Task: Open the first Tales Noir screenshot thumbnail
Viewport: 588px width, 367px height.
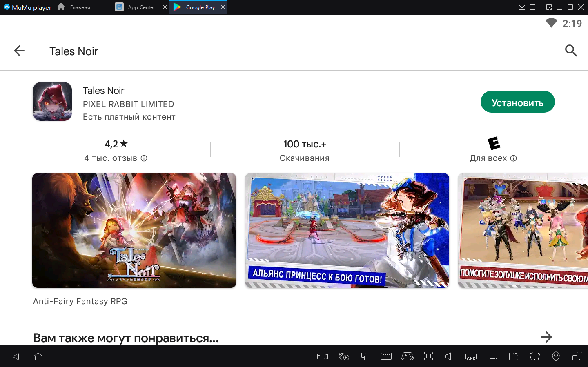Action: coord(134,230)
